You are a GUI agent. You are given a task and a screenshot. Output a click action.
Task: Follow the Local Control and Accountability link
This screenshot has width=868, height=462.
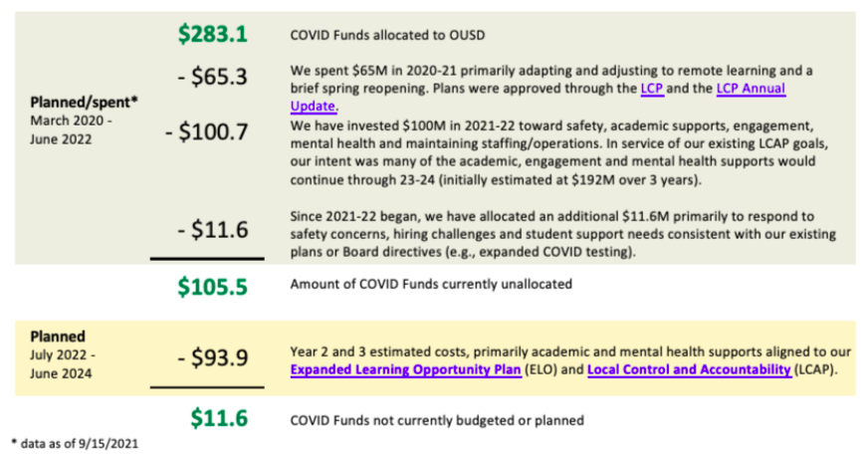689,369
